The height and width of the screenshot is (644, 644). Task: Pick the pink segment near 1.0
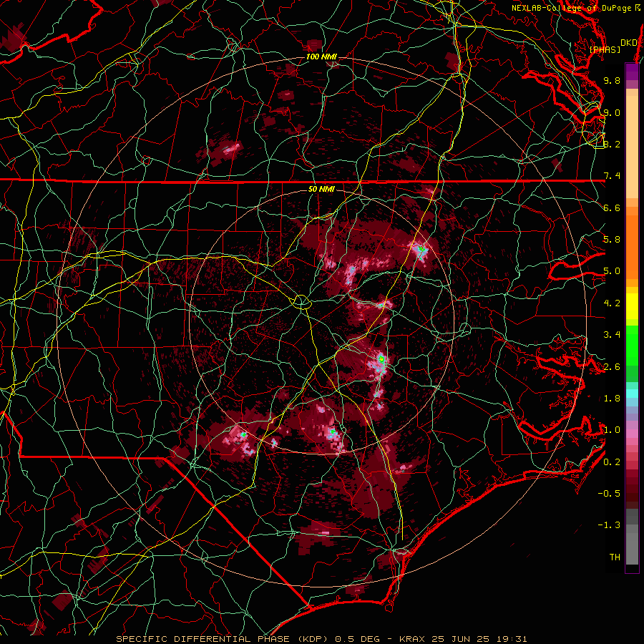(x=632, y=434)
